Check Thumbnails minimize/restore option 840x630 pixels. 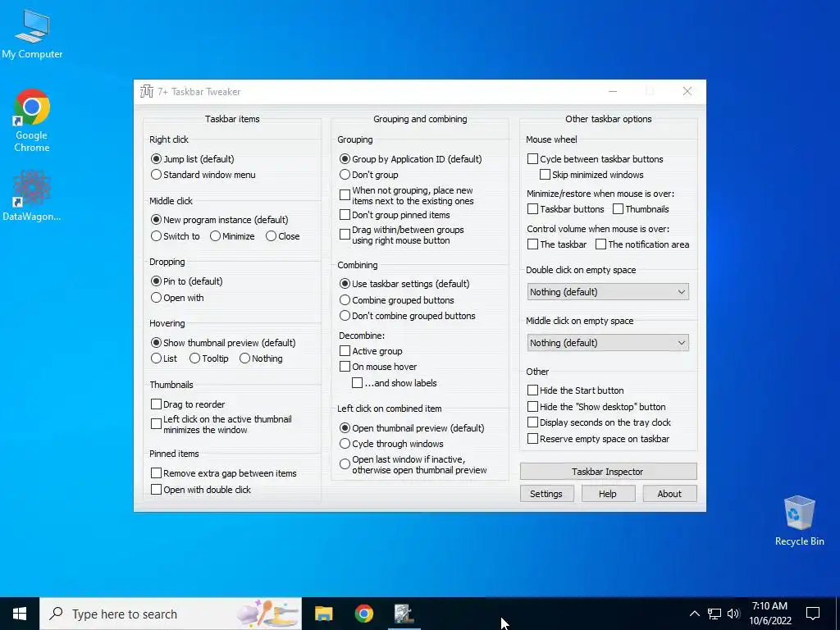[641, 209]
